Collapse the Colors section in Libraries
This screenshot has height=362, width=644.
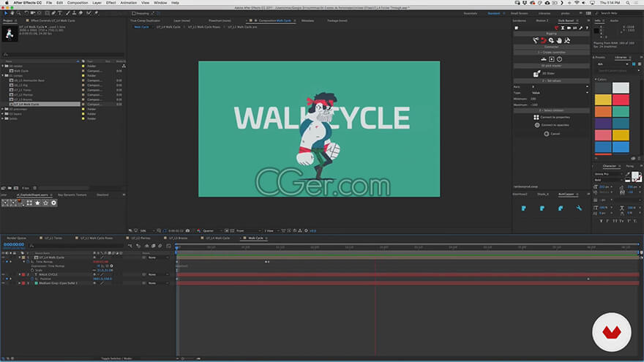596,79
